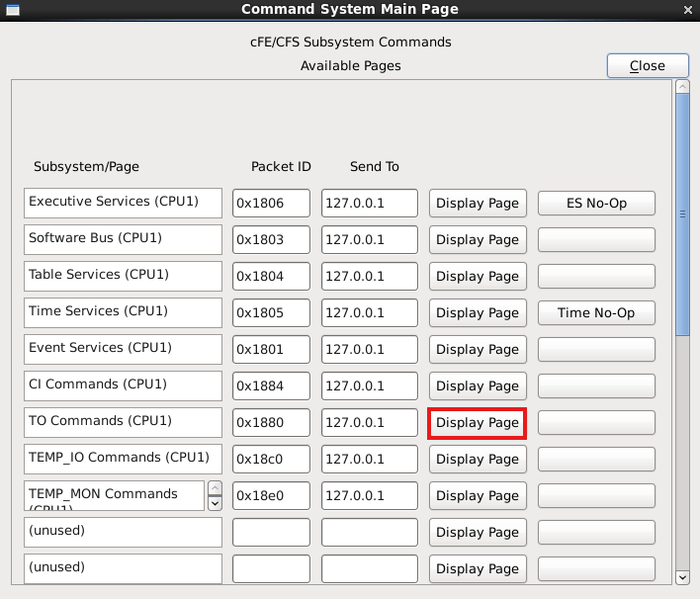Screen dimensions: 700x599
Task: Open Display Page for Software Bus
Action: click(x=477, y=239)
